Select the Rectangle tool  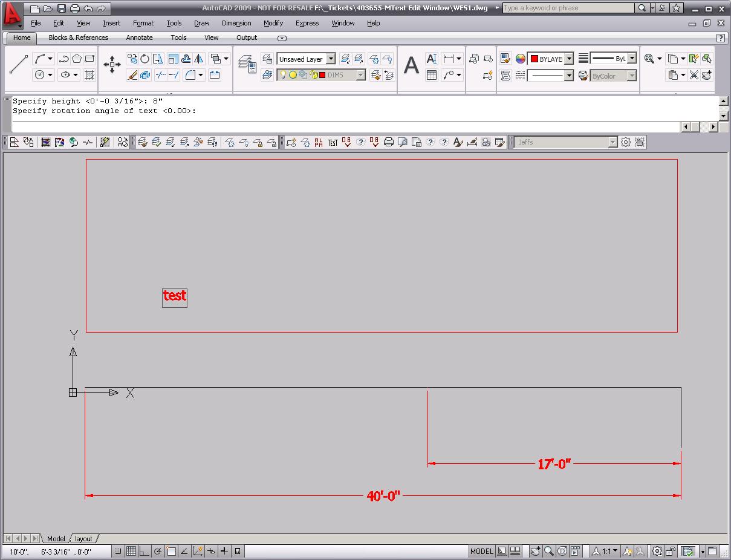click(x=89, y=59)
